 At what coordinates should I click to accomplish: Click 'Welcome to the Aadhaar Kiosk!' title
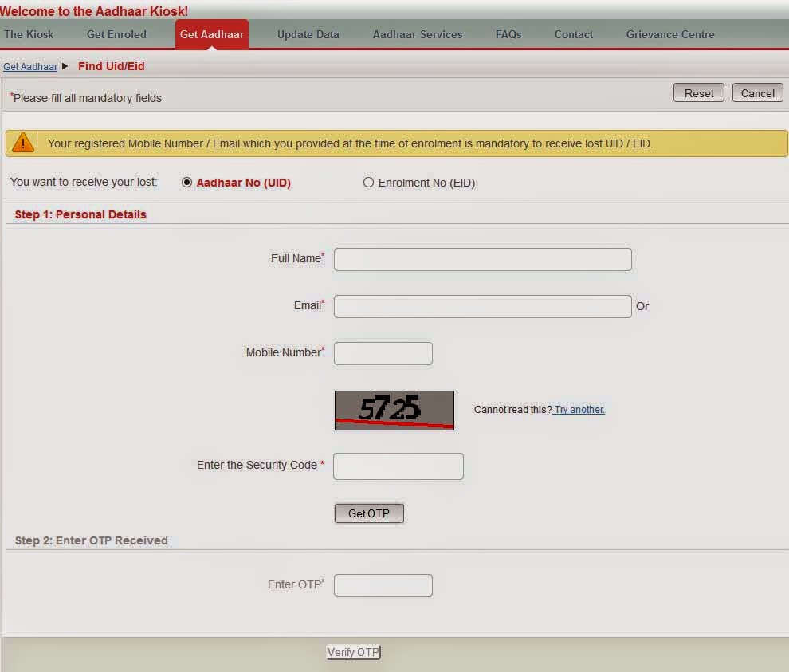[x=94, y=11]
